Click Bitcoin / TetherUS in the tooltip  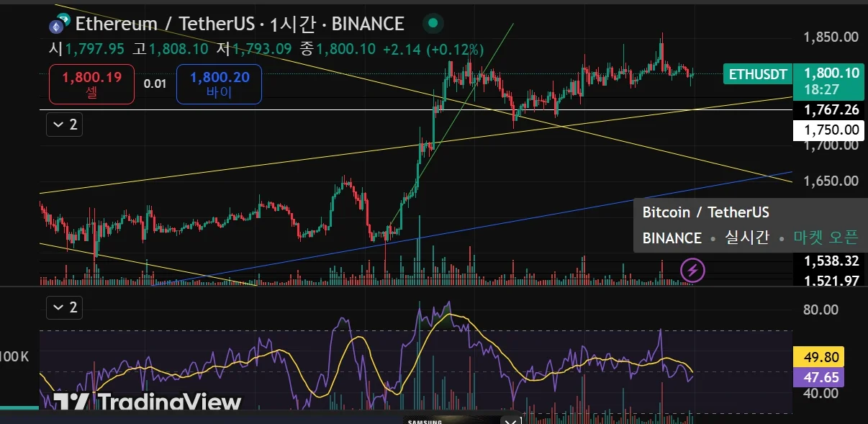tap(705, 212)
